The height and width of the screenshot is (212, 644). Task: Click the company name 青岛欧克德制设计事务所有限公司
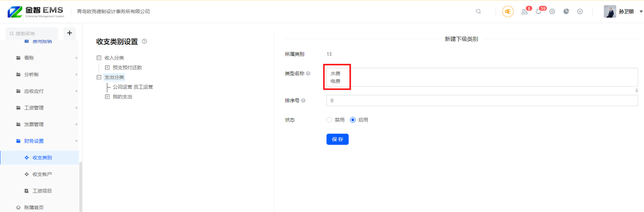pos(114,12)
